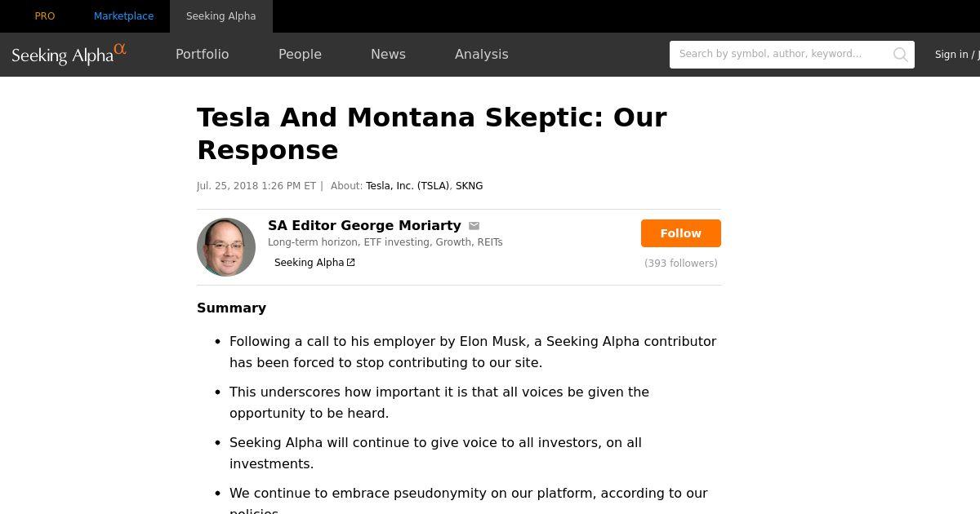This screenshot has width=980, height=514.
Task: Click the Seeking Alpha logo
Action: point(69,54)
